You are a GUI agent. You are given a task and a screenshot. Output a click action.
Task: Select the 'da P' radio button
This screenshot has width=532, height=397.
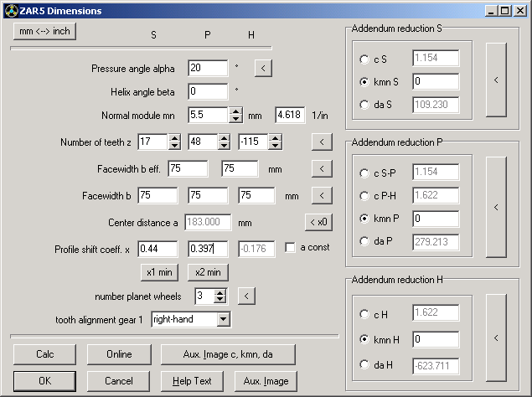click(364, 243)
